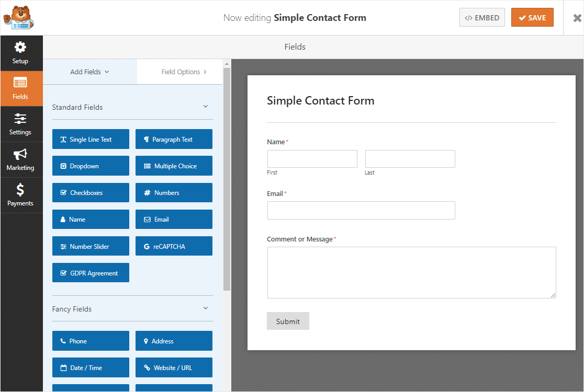Add a Dropdown field

click(91, 166)
